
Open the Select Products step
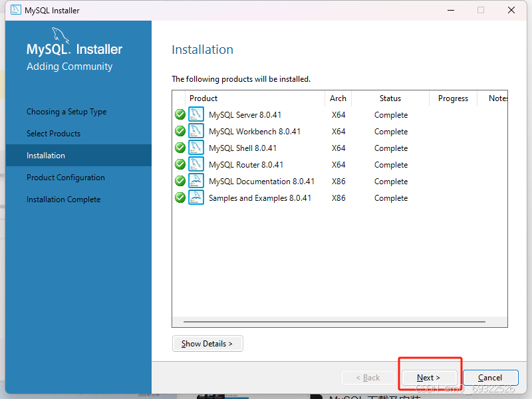coord(54,134)
